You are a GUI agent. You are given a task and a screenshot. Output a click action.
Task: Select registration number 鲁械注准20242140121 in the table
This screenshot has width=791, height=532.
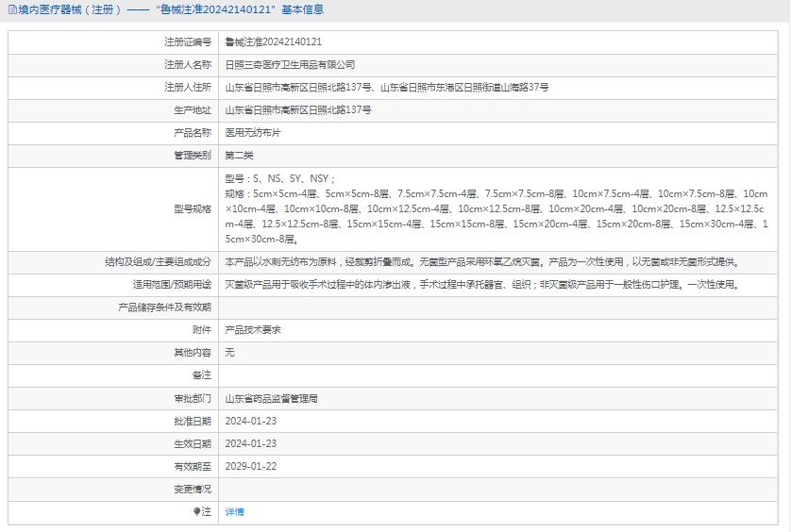(x=273, y=42)
